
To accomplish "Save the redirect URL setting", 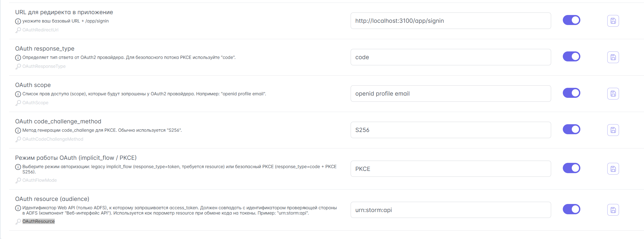I will click(x=613, y=21).
